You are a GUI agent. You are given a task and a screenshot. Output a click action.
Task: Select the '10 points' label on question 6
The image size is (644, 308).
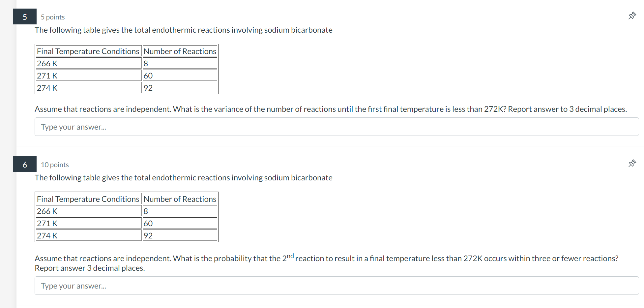(55, 165)
